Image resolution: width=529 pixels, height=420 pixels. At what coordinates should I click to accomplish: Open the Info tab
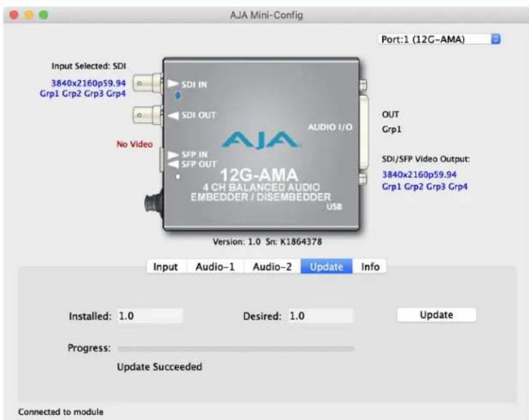370,267
